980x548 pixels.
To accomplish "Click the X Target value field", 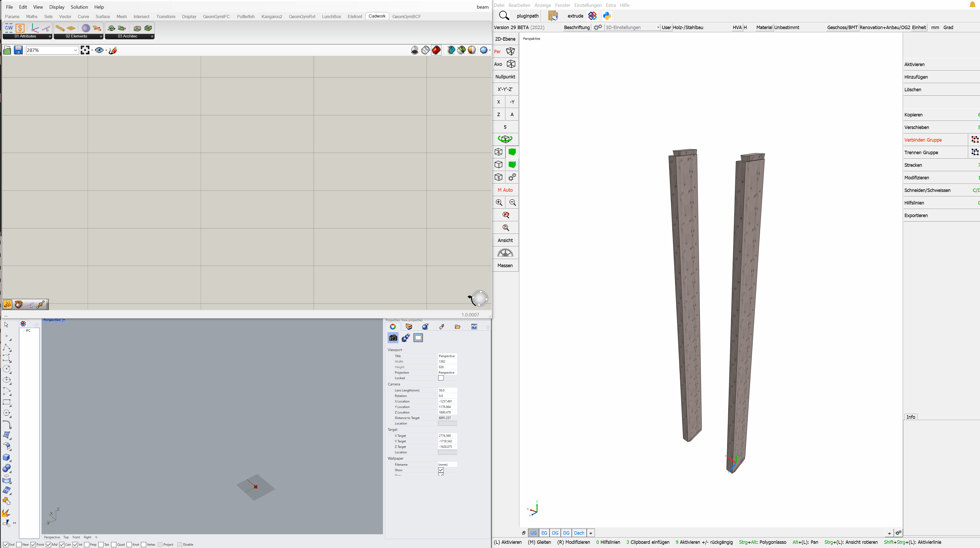I will click(447, 436).
